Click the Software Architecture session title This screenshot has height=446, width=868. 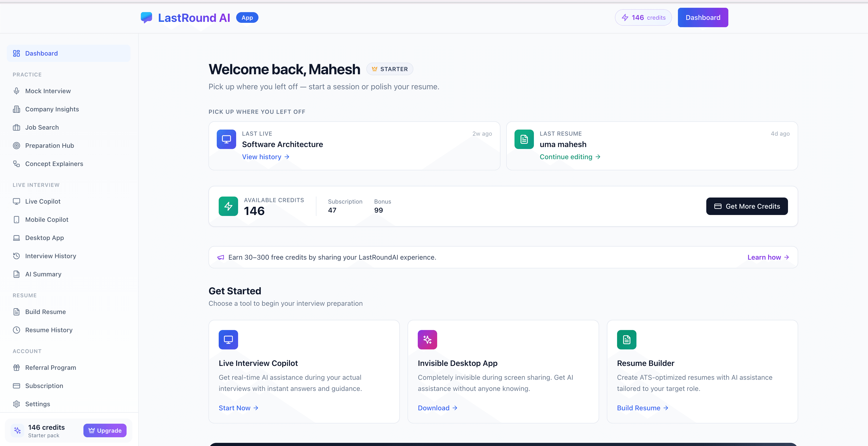(282, 144)
